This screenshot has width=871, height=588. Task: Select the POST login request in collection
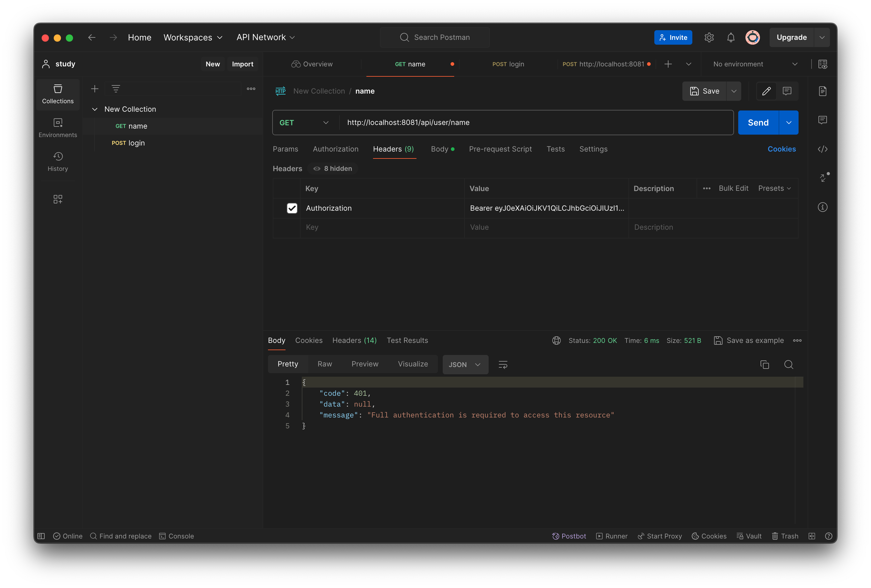click(x=173, y=143)
